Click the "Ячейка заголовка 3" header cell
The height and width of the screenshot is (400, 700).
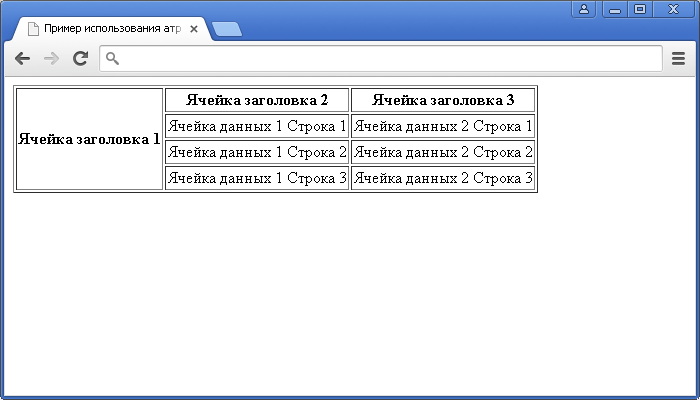pyautogui.click(x=443, y=100)
